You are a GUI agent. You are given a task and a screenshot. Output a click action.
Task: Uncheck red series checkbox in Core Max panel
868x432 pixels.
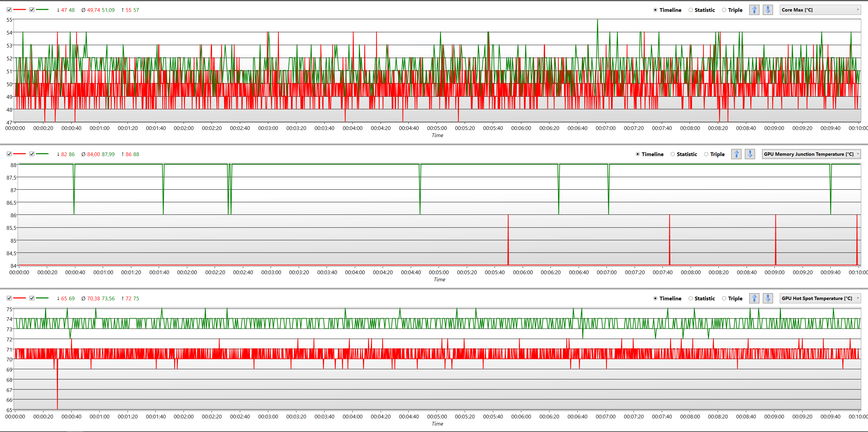tap(9, 10)
